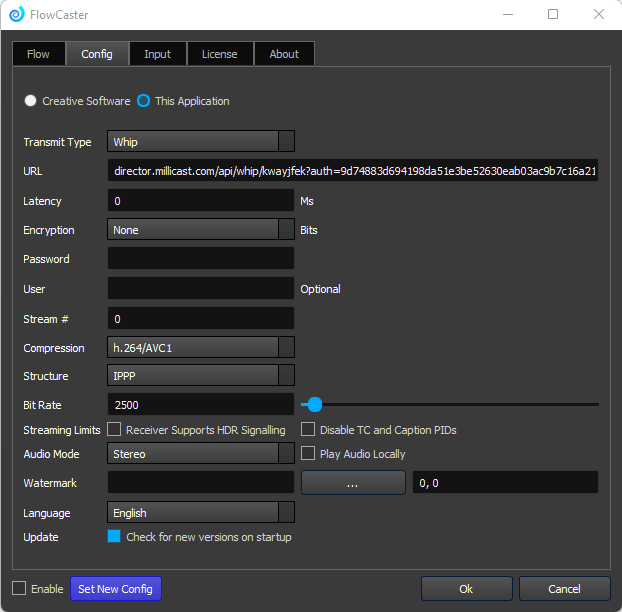Toggle Play Audio Locally checkbox

tap(309, 454)
